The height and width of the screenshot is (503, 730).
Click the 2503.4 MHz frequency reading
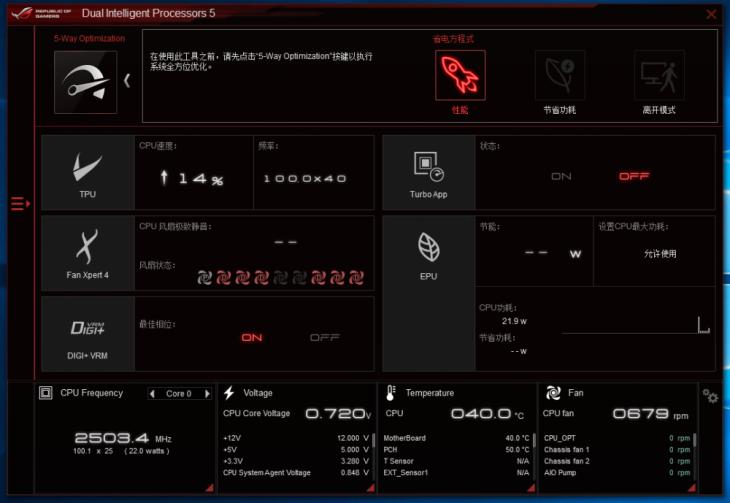(123, 438)
